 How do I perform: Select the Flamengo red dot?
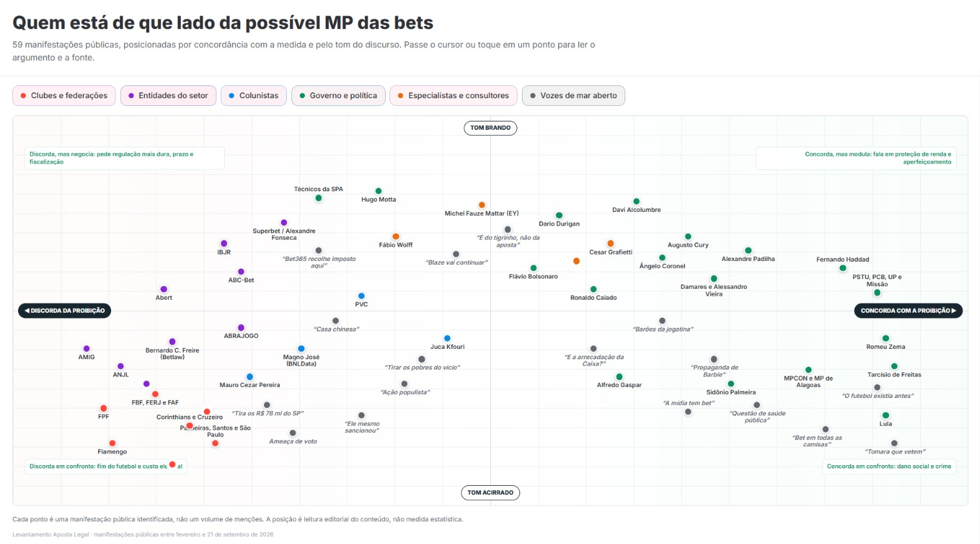click(112, 443)
